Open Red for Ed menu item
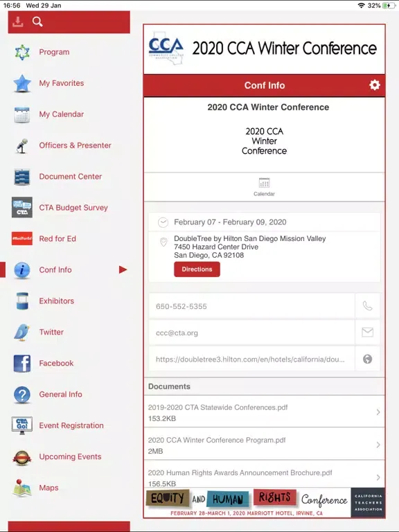 pos(57,239)
